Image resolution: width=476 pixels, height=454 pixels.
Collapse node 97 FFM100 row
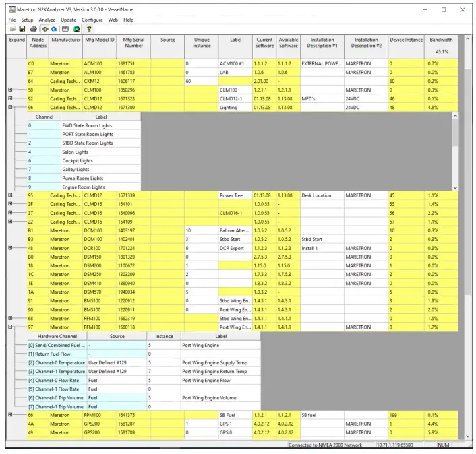click(10, 327)
